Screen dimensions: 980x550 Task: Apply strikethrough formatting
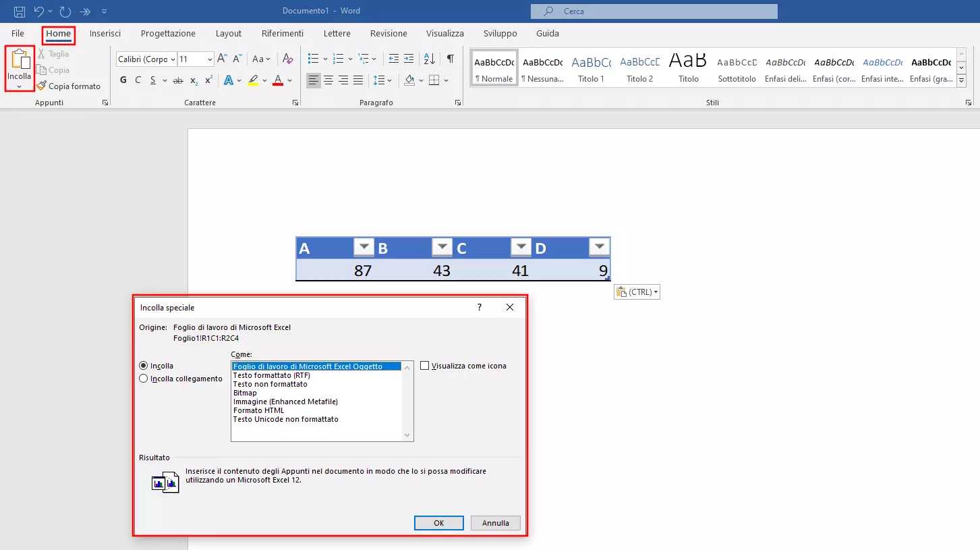click(178, 80)
